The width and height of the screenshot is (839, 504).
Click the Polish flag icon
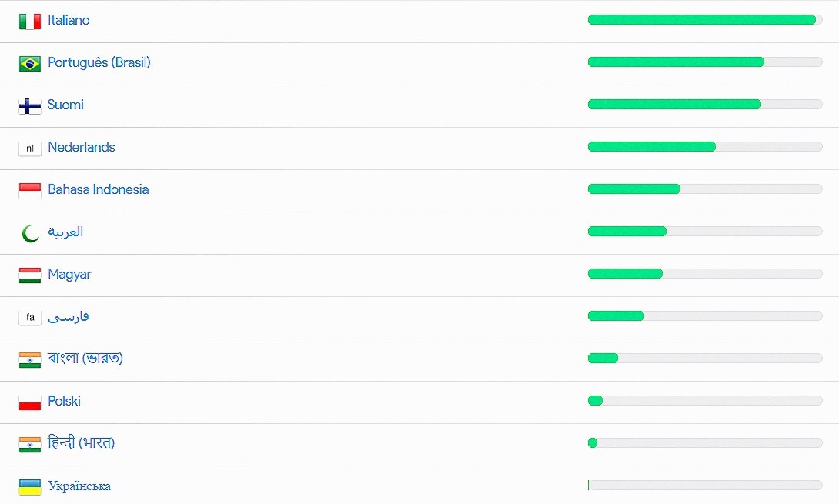pos(30,402)
